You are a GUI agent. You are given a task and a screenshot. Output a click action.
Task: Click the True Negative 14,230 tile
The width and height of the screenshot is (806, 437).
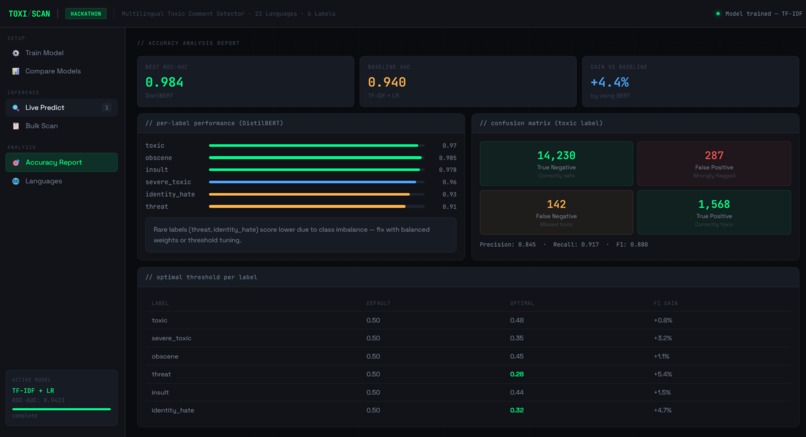pos(556,163)
